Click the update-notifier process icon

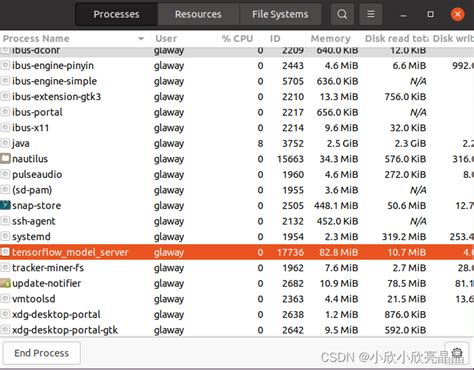5,283
